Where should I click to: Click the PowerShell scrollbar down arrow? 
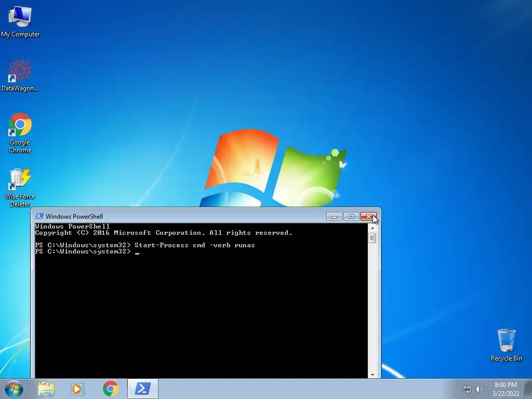tap(373, 375)
